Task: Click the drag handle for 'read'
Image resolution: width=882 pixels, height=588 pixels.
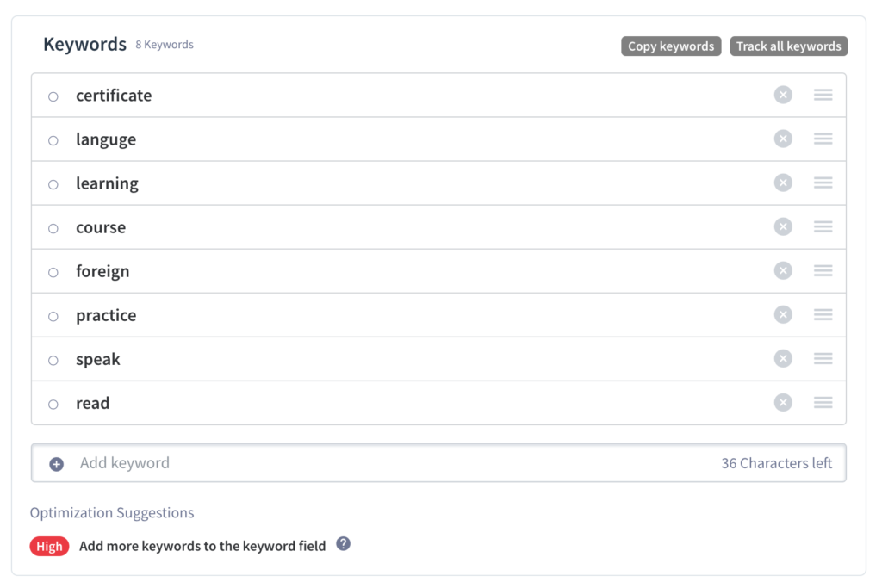Action: pyautogui.click(x=823, y=402)
